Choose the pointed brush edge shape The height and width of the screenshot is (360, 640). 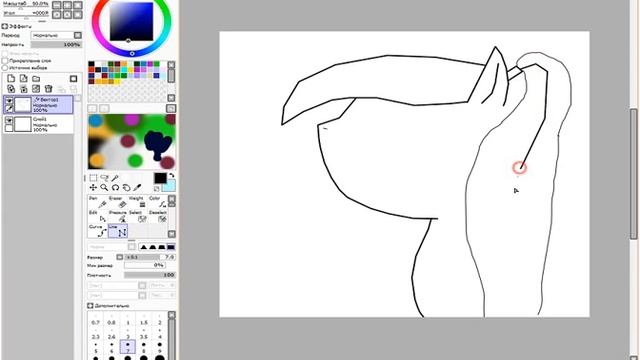pyautogui.click(x=143, y=247)
